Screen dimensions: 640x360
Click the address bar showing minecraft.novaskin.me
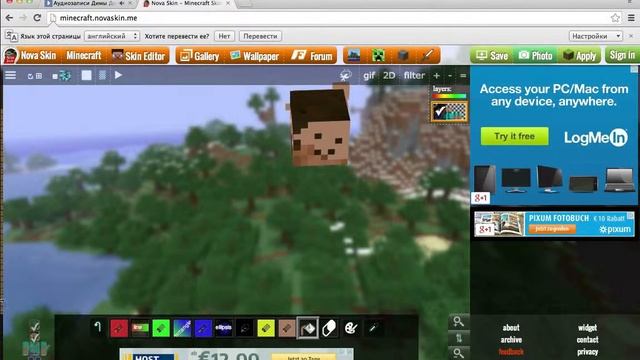pos(331,18)
